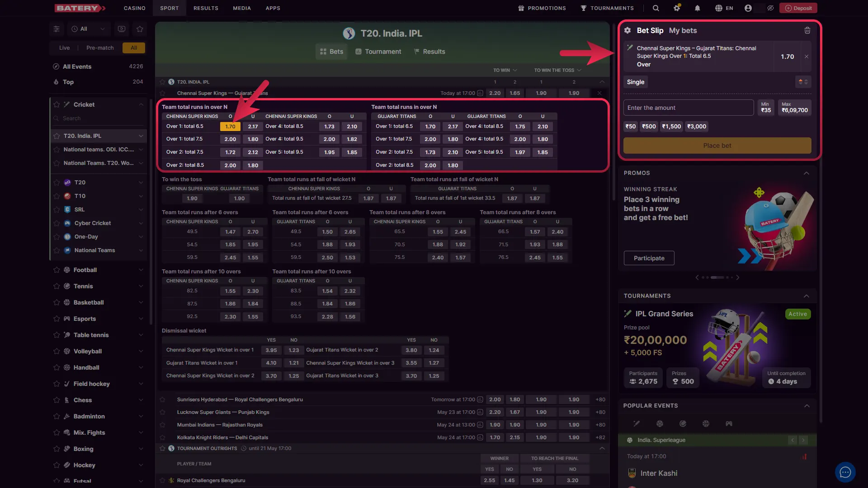Click the live video stream filter icon

coord(122,29)
